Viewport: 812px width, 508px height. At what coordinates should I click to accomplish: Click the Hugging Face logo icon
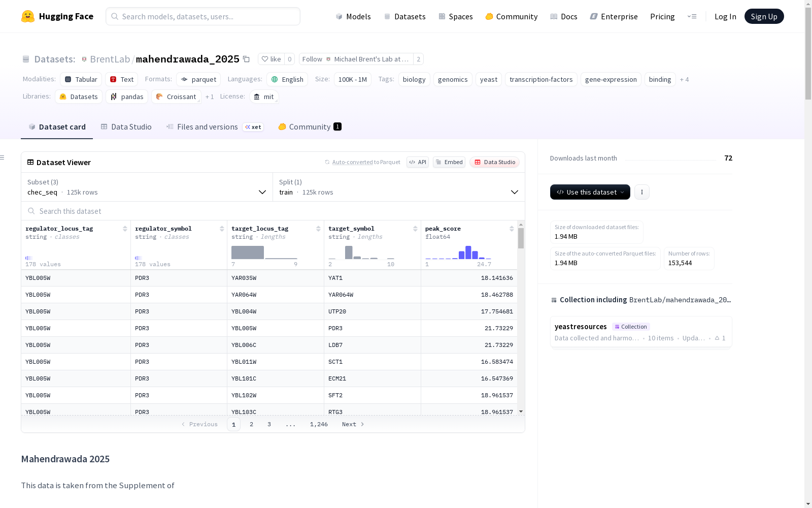[x=28, y=16]
